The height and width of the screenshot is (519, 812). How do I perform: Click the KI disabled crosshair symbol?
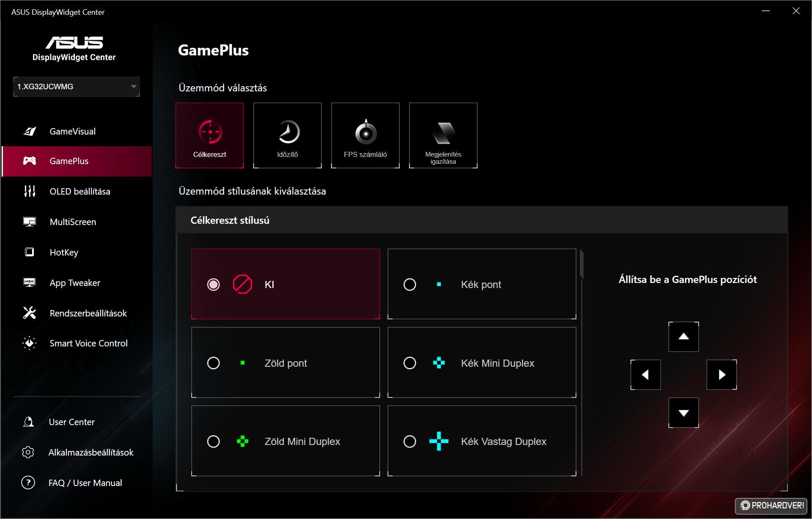[242, 284]
